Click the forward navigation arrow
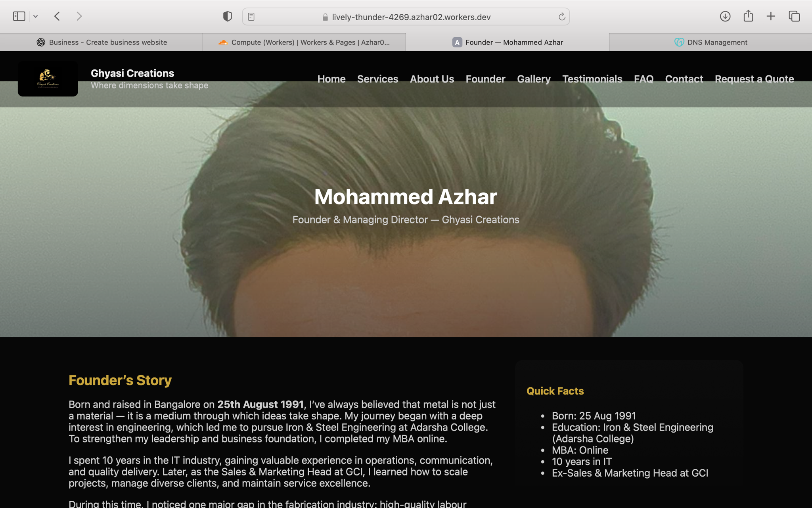 click(x=79, y=16)
